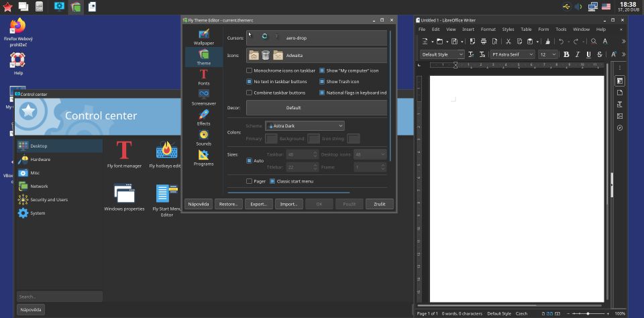Viewport: 644px width, 318px height.
Task: Open Firefox browser from desktop
Action: click(x=18, y=33)
